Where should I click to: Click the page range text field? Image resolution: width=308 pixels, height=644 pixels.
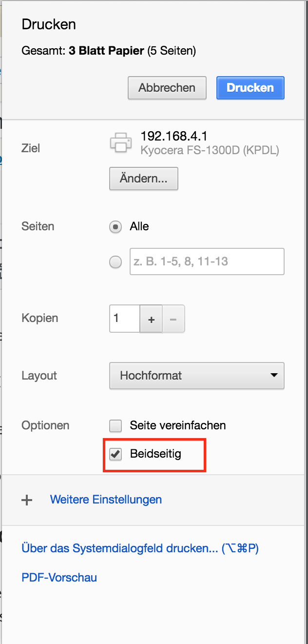(x=207, y=262)
